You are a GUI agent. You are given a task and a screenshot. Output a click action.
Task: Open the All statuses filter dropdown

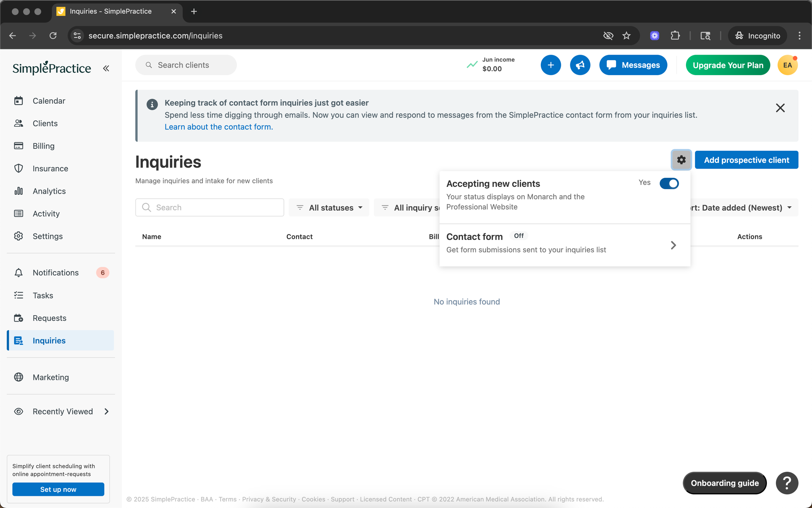(329, 208)
